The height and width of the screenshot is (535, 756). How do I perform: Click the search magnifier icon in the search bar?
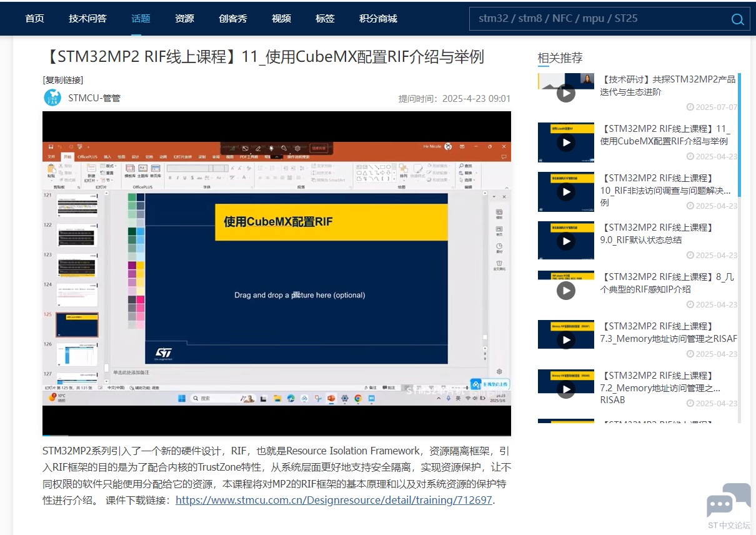tap(737, 19)
